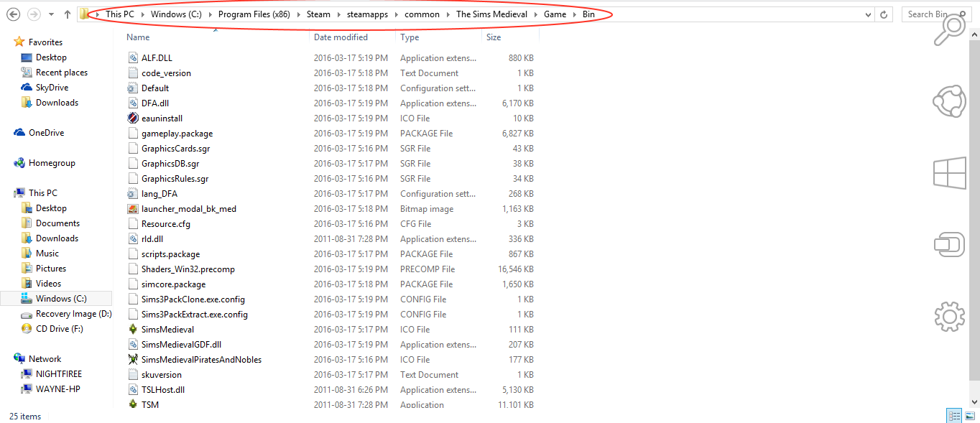Viewport: 980px width, 423px height.
Task: Switch to large thumbnails view layout
Action: pos(970,416)
